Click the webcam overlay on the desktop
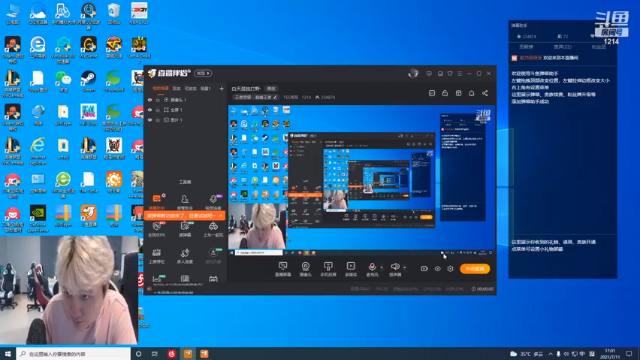 pos(69,290)
